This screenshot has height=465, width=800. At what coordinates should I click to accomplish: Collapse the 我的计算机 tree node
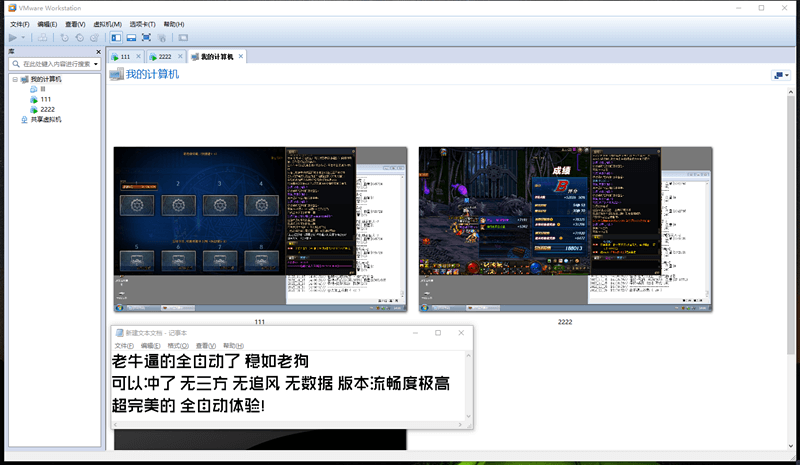[x=15, y=79]
